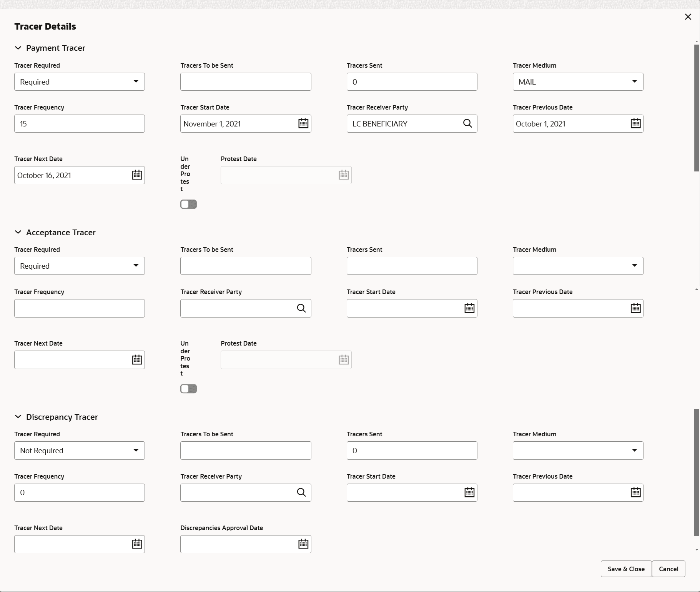Toggle Under Protest switch in Payment Tracer
700x592 pixels.
pos(188,204)
